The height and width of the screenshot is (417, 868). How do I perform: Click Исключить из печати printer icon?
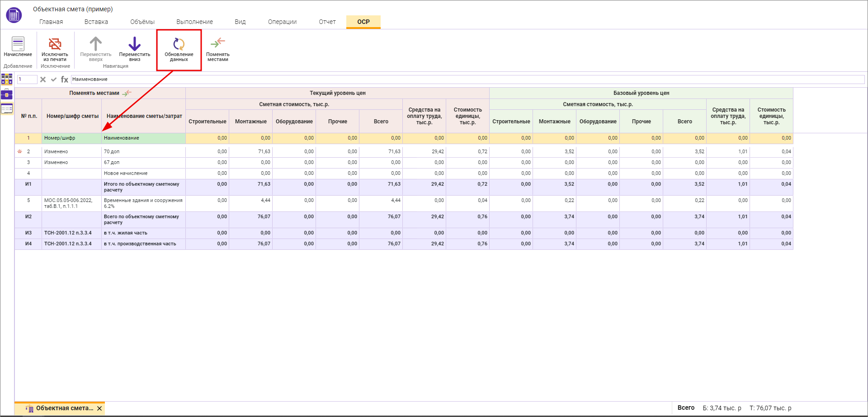point(55,44)
